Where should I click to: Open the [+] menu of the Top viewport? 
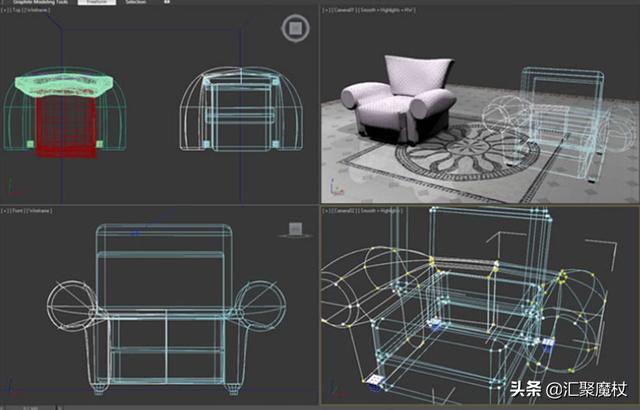(6, 12)
